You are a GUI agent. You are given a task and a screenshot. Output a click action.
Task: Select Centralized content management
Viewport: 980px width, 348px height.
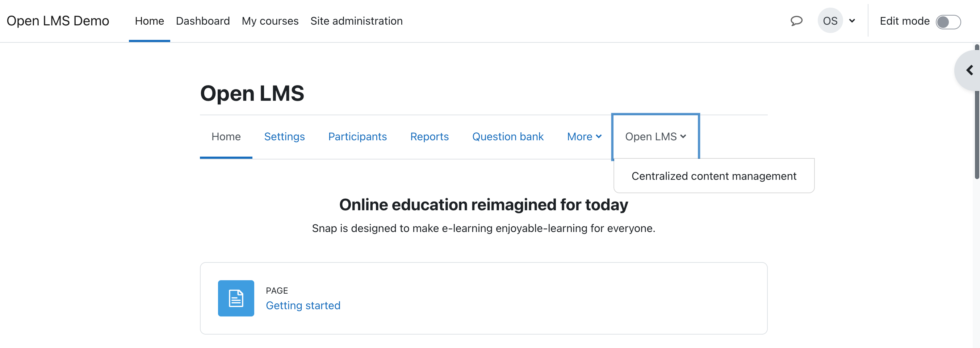point(714,175)
